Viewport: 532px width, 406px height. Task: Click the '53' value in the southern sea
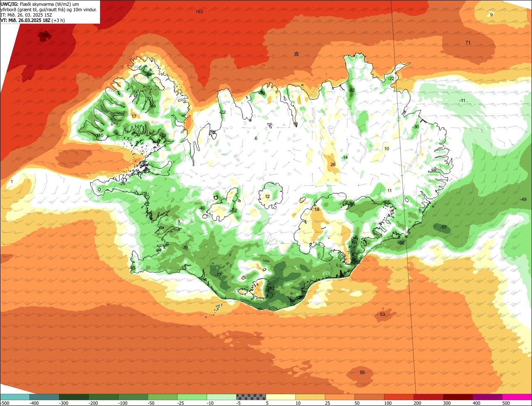(x=382, y=314)
